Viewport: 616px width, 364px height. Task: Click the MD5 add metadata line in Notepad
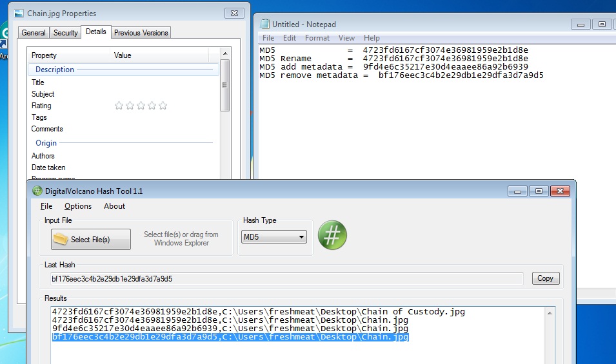[x=393, y=67]
